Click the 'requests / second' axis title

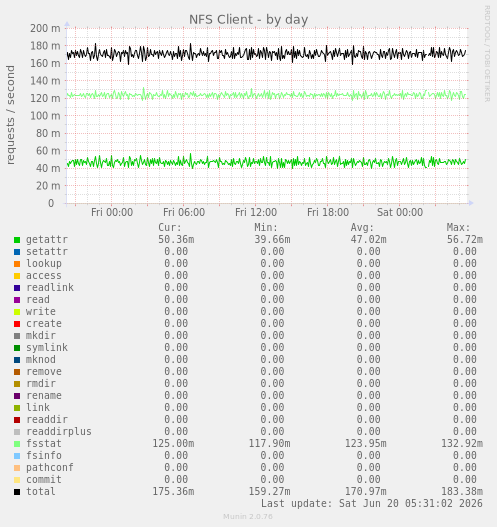tap(10, 115)
